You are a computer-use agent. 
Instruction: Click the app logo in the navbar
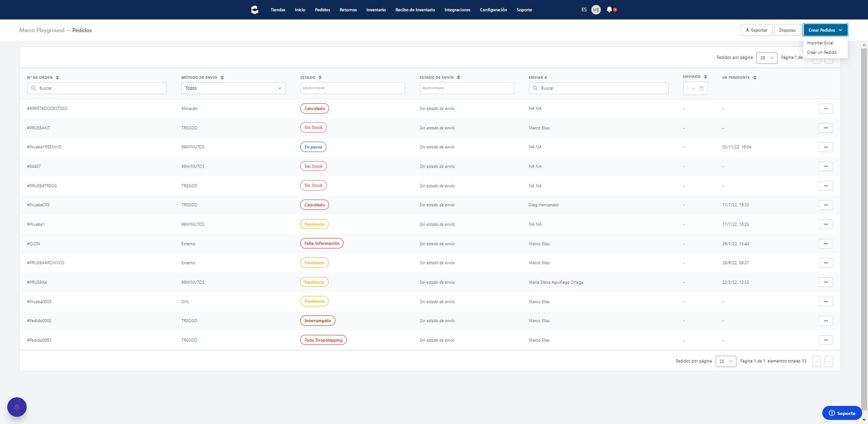(255, 10)
